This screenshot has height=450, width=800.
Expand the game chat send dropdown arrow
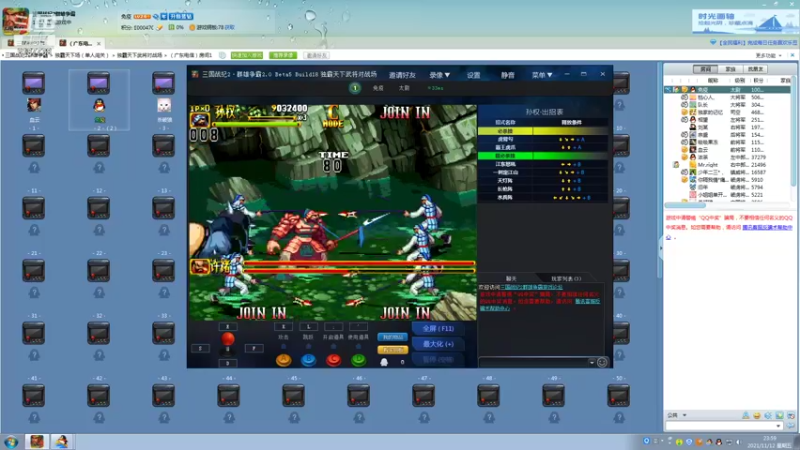[591, 362]
